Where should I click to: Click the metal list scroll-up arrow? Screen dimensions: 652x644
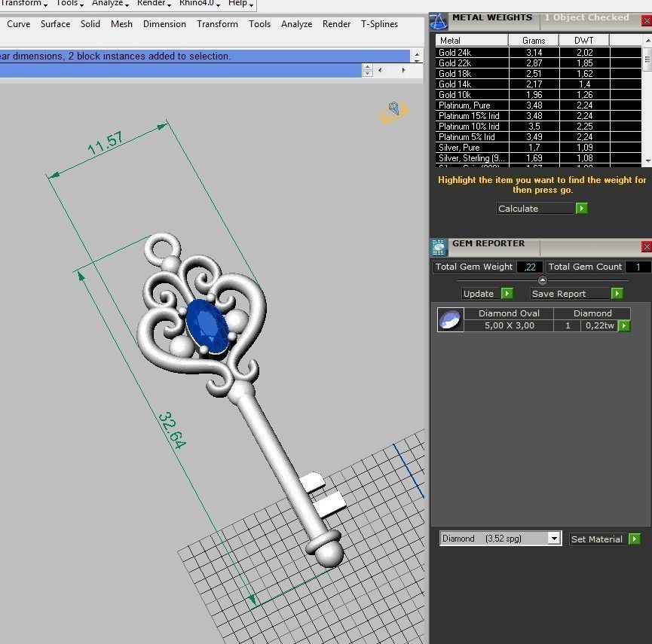[x=647, y=41]
